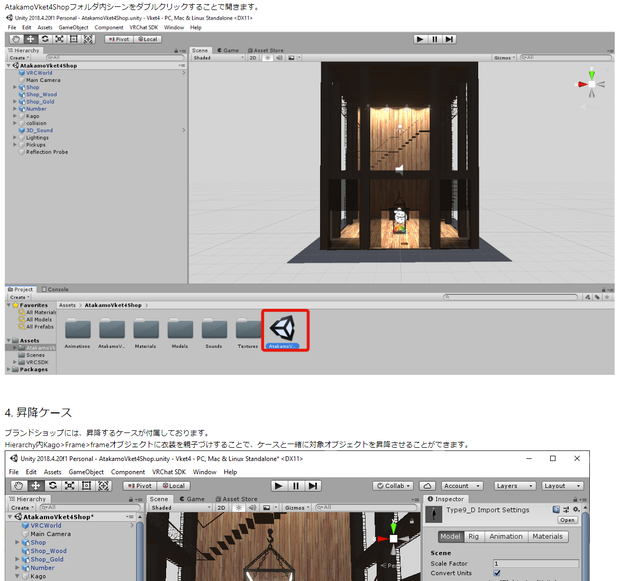The height and width of the screenshot is (581, 620).
Task: Toggle Pivot handle mode in lower toolbar
Action: [x=140, y=486]
